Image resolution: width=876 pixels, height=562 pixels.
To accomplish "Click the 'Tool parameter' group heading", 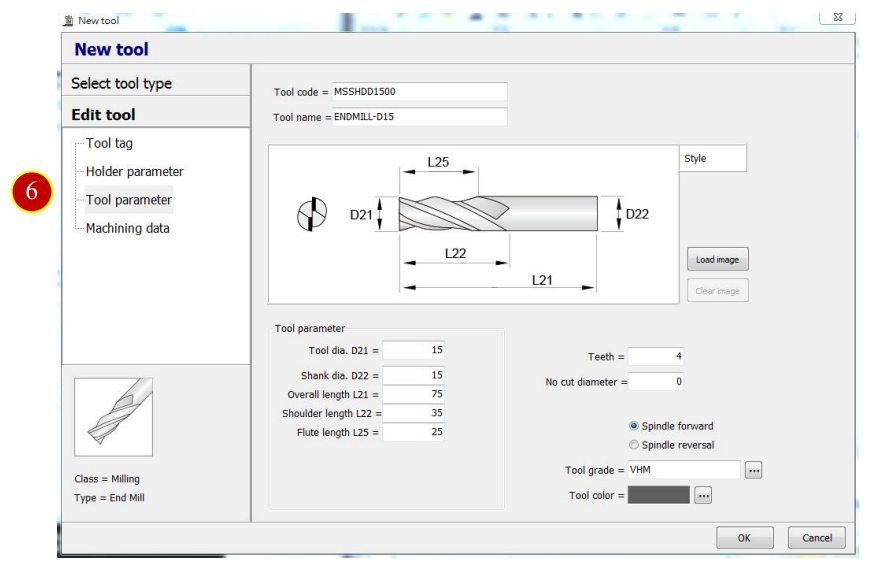I will pyautogui.click(x=310, y=328).
